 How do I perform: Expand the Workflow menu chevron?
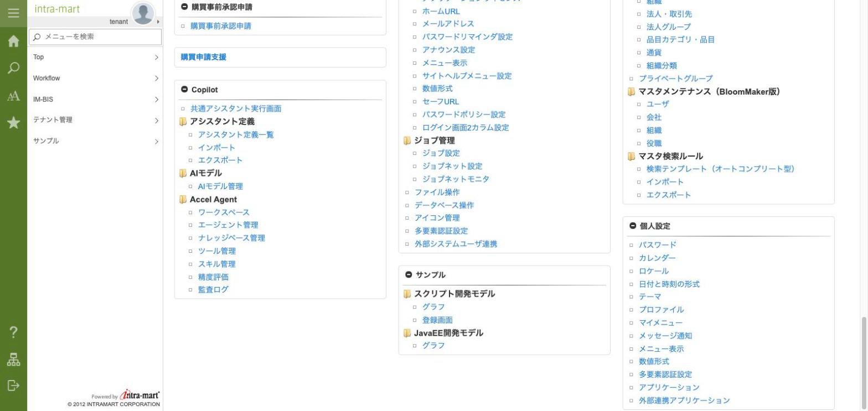click(x=157, y=79)
